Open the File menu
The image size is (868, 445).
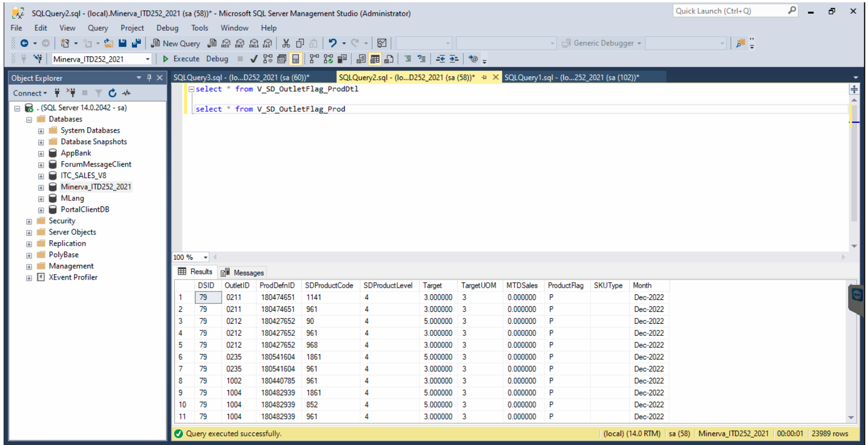[16, 28]
